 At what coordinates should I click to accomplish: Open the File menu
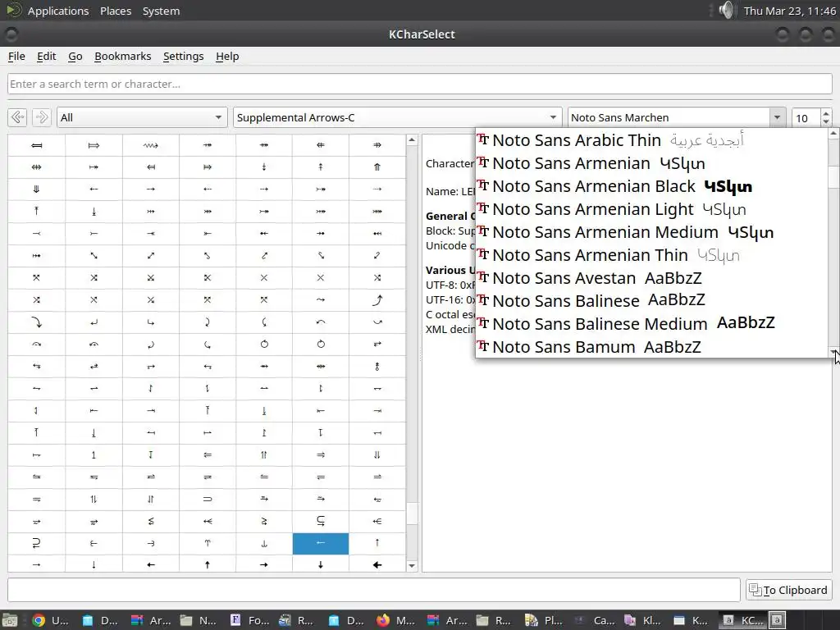pyautogui.click(x=16, y=57)
